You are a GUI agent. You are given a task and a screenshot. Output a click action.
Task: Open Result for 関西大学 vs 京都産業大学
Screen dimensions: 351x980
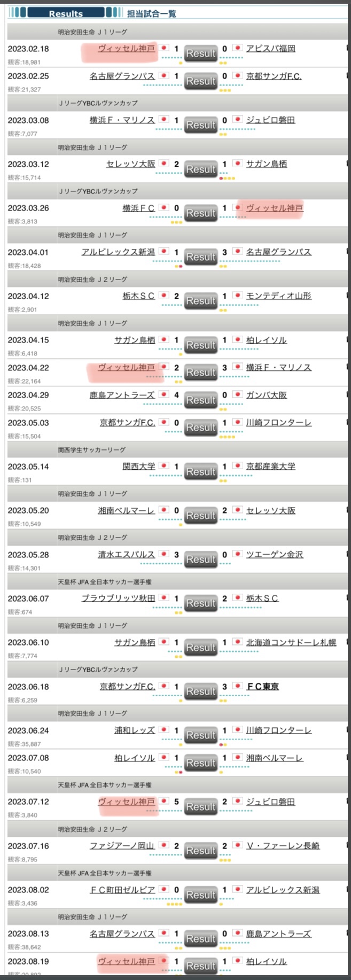pyautogui.click(x=201, y=472)
